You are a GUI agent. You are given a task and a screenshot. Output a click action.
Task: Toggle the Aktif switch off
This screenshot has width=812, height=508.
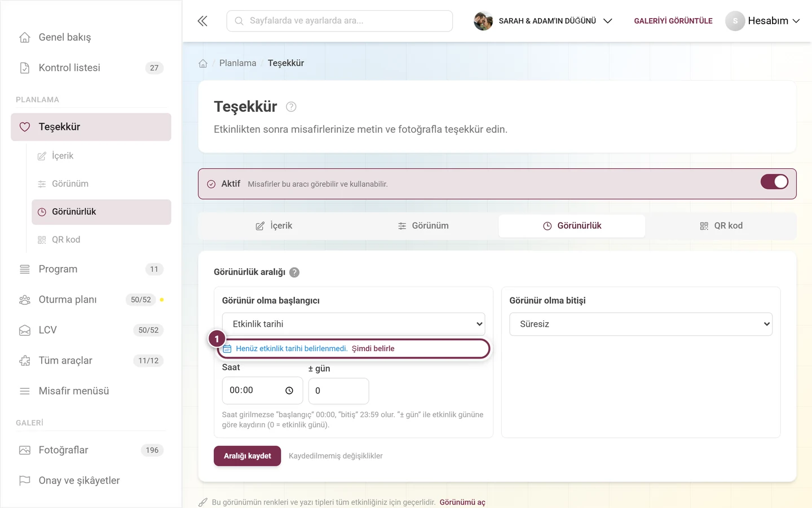tap(774, 182)
